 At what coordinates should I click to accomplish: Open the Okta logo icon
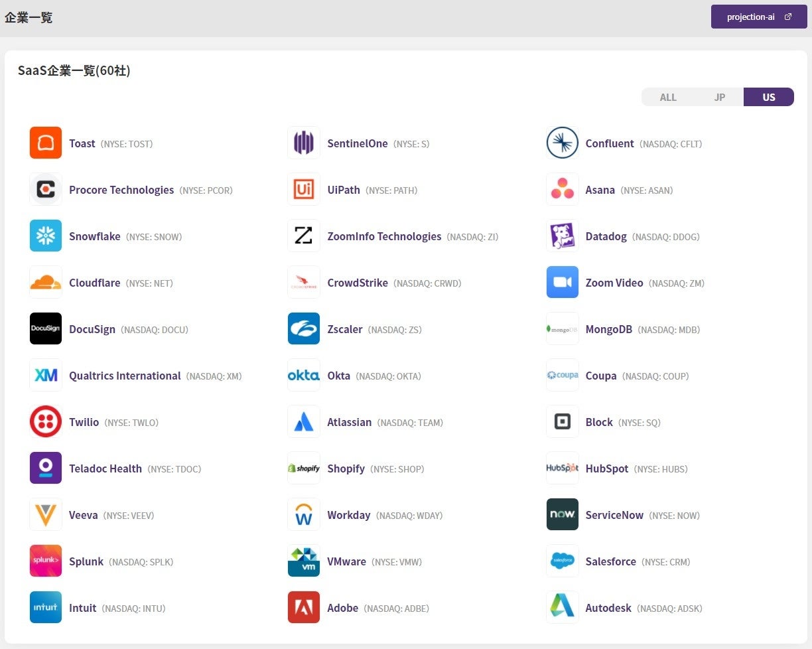(304, 375)
